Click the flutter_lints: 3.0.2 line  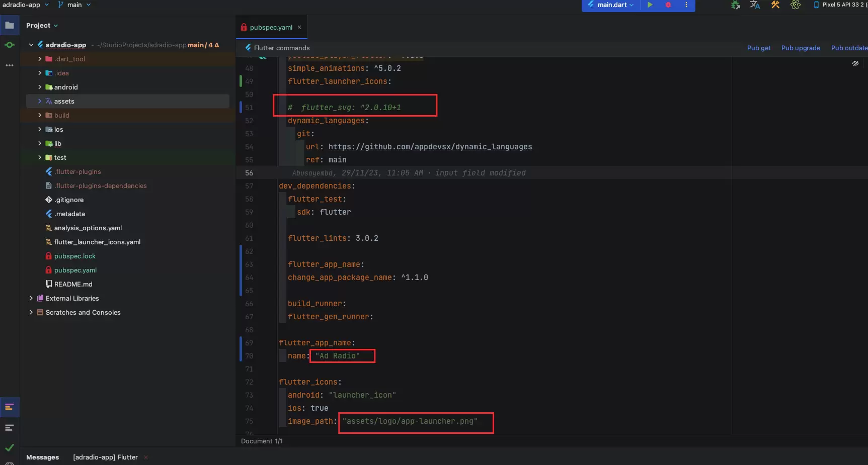333,238
